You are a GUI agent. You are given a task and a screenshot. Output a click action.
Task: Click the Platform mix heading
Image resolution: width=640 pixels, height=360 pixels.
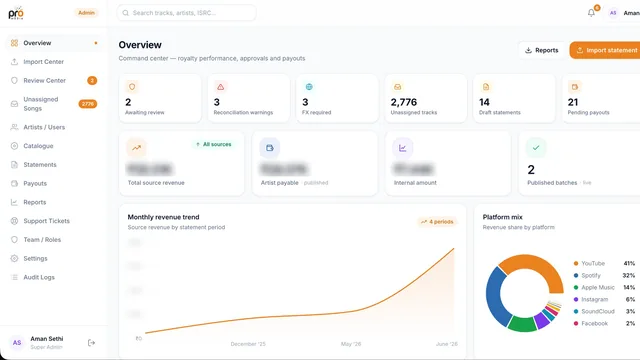[502, 217]
